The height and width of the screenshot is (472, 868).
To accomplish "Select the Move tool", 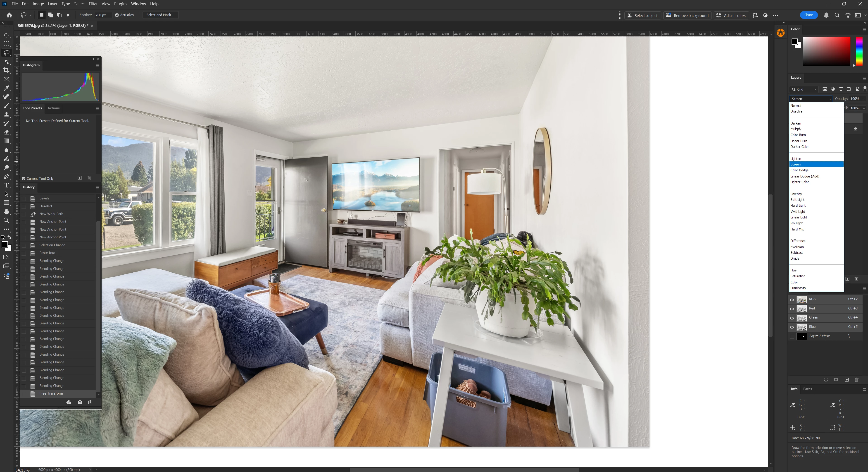I will click(x=6, y=35).
